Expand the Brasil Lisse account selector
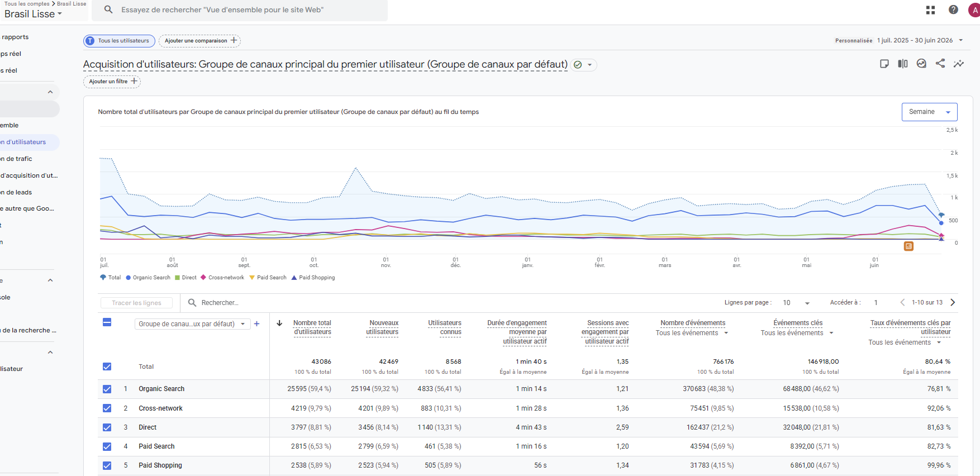 tap(33, 14)
